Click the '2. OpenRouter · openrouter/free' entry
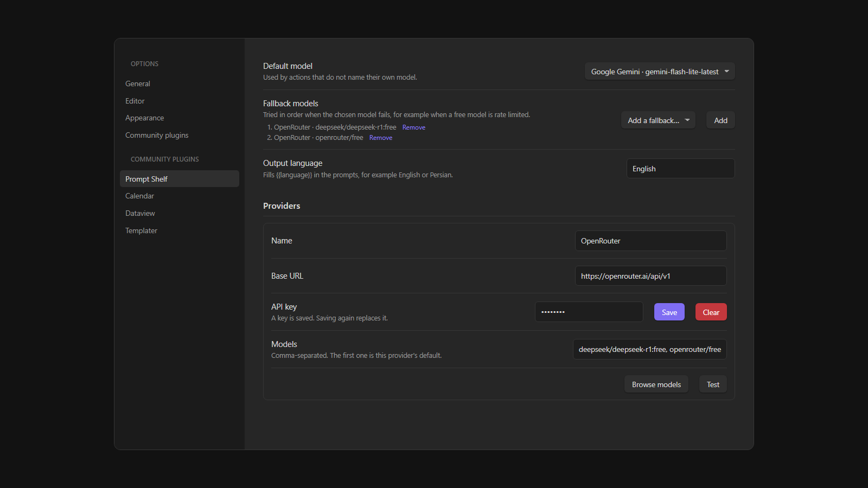This screenshot has height=488, width=868. pyautogui.click(x=315, y=138)
